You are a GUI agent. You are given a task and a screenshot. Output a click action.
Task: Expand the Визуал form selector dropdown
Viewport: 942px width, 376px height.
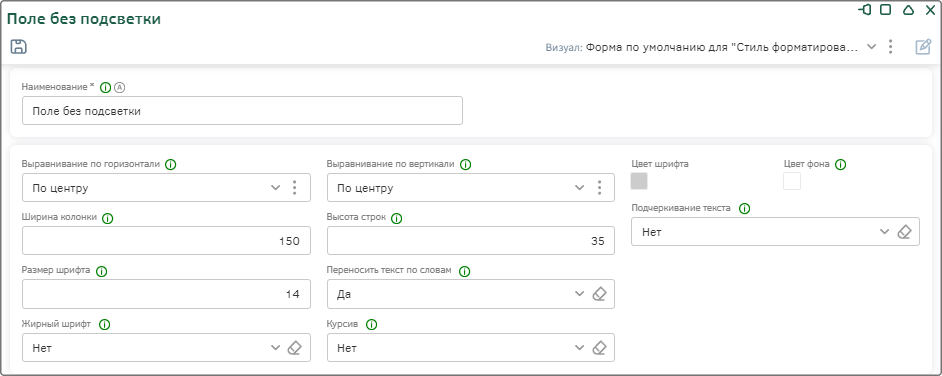[x=872, y=47]
